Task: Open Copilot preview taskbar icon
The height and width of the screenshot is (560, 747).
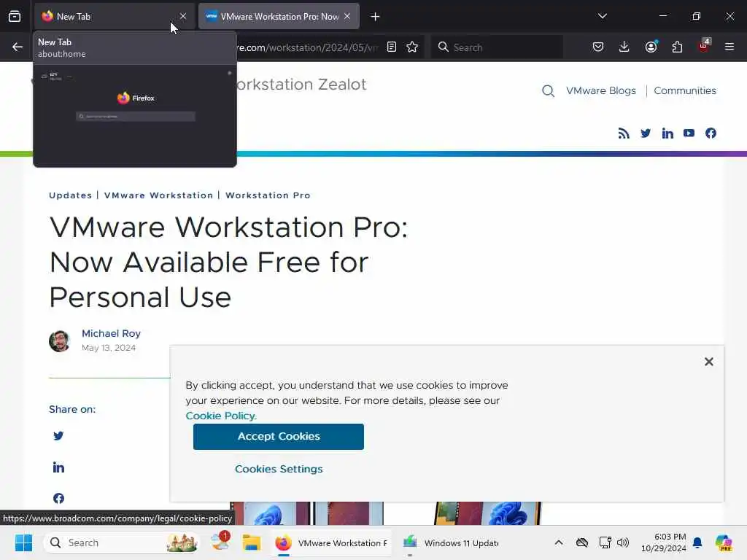Action: [723, 542]
